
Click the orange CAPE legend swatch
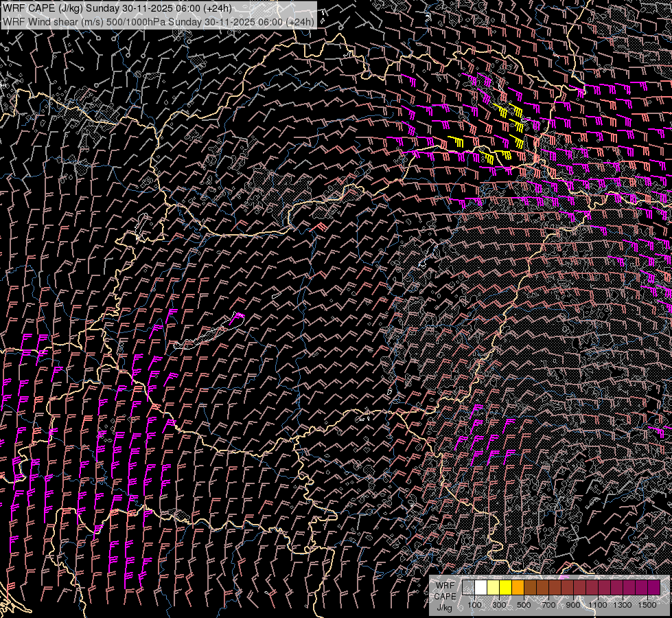518,588
